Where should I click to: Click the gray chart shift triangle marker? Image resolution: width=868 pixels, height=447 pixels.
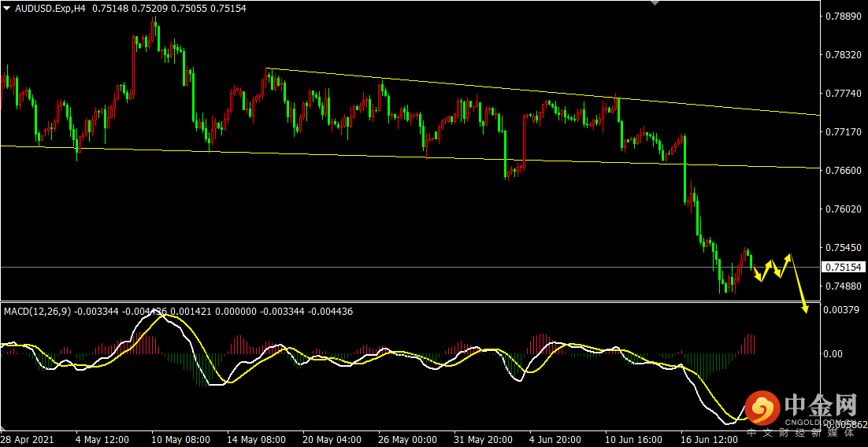pyautogui.click(x=655, y=3)
